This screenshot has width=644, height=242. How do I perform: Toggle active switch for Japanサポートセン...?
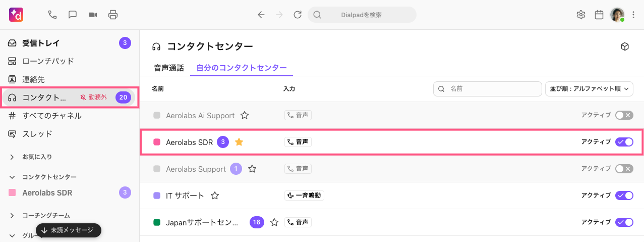[x=624, y=222]
